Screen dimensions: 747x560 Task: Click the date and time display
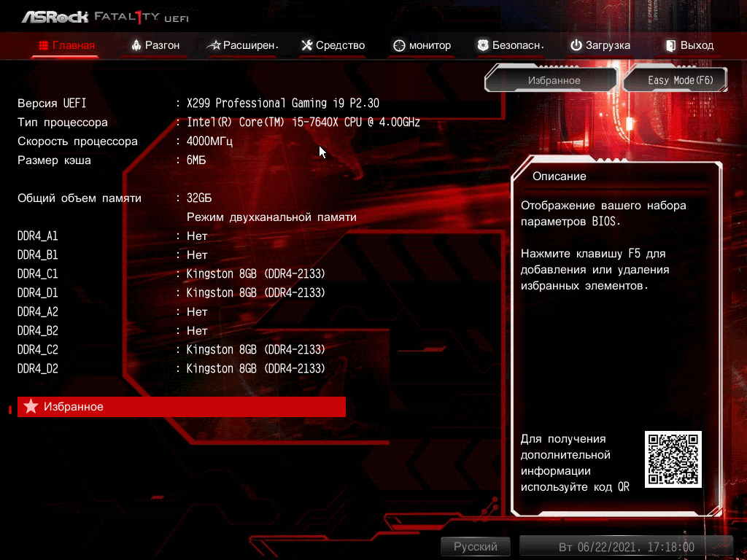click(626, 547)
